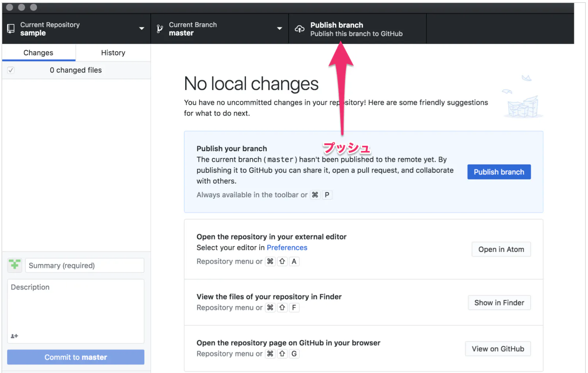The width and height of the screenshot is (588, 373).
Task: Click the A shortcut key under external editor
Action: 294,262
